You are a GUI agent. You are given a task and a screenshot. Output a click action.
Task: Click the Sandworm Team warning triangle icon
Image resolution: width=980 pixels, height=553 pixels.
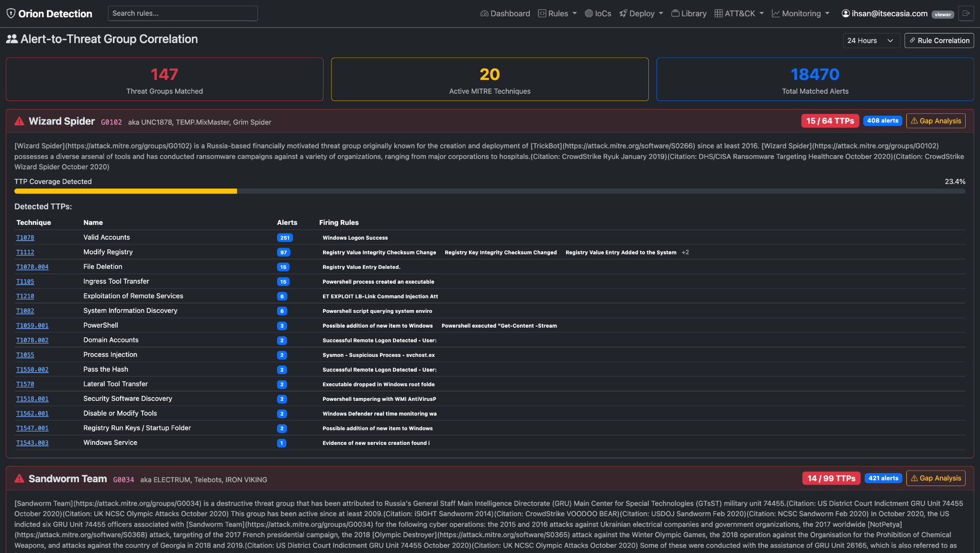(x=19, y=479)
